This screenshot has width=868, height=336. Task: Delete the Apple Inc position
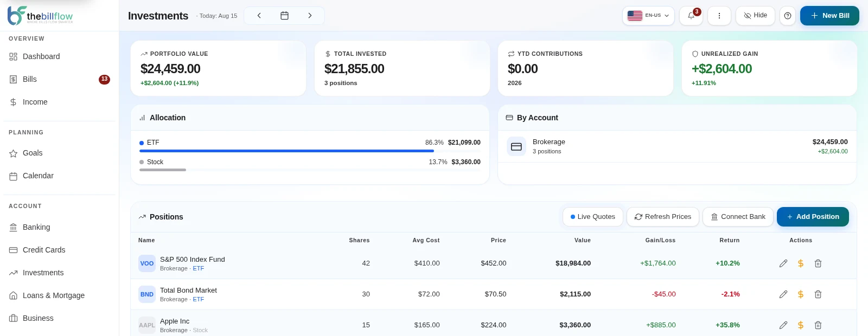pos(818,325)
